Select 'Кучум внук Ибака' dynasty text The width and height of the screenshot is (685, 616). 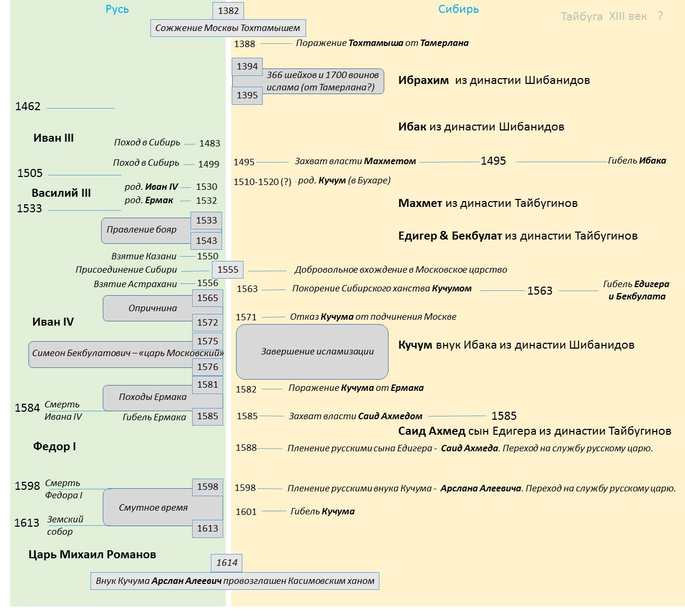pyautogui.click(x=516, y=345)
